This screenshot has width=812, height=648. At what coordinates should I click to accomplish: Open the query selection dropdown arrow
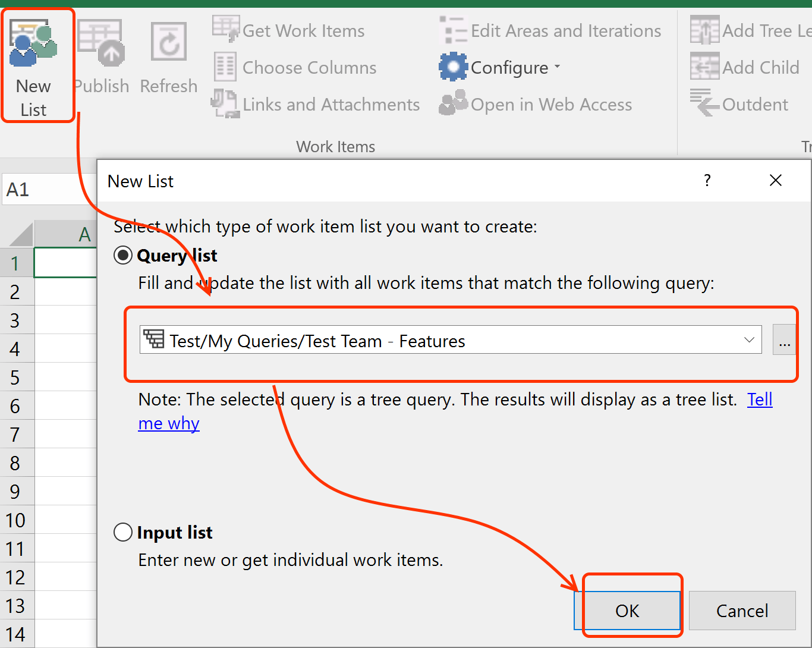[x=749, y=340]
